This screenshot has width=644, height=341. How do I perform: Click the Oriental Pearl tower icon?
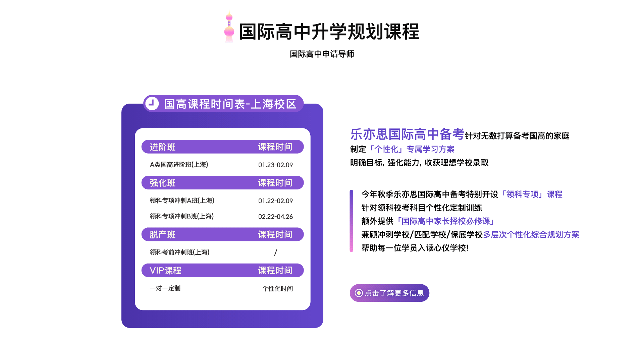[229, 26]
